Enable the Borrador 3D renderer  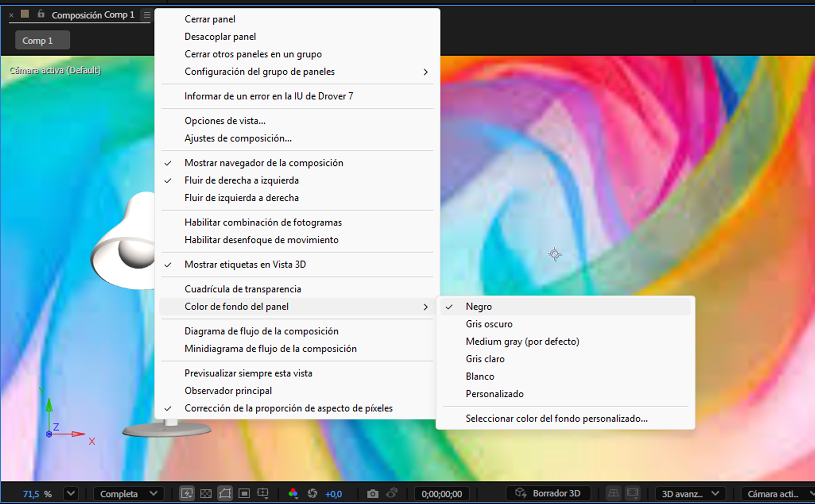[x=548, y=493]
